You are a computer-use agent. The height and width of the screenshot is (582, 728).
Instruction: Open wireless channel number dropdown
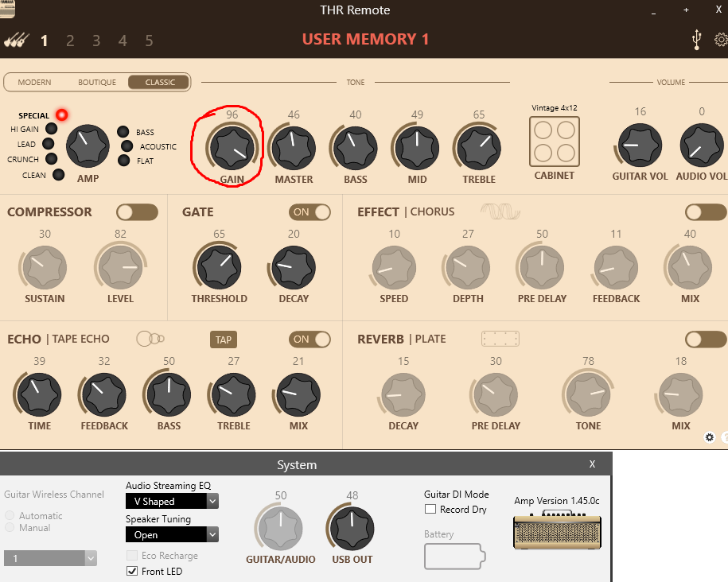point(50,558)
